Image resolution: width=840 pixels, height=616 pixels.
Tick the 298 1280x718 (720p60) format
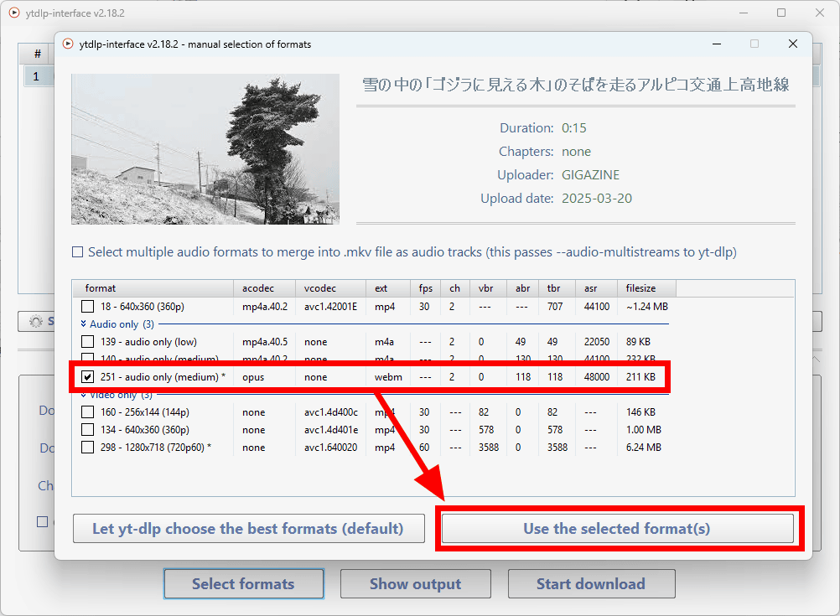[88, 448]
